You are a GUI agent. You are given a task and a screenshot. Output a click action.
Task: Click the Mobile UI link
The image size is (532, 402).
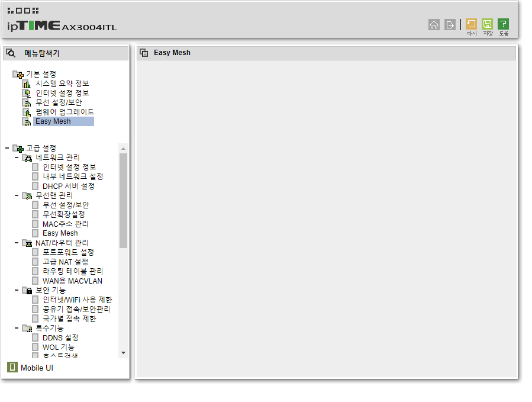(37, 368)
